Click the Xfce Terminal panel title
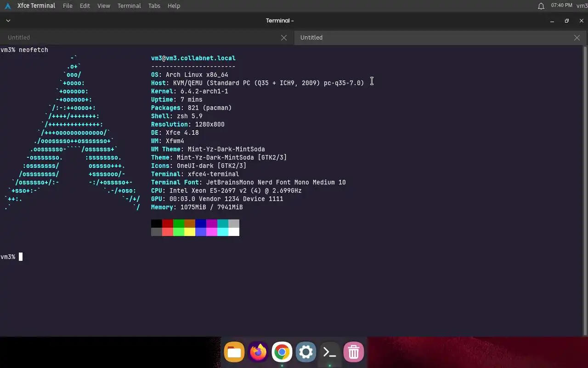The width and height of the screenshot is (588, 368). [36, 6]
